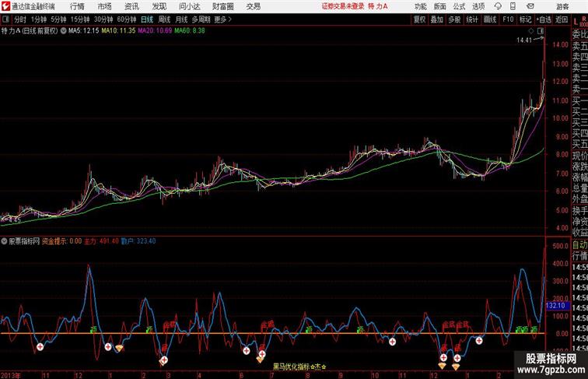
Task: Click the MA5: 12.15 legend value
Action: [84, 31]
